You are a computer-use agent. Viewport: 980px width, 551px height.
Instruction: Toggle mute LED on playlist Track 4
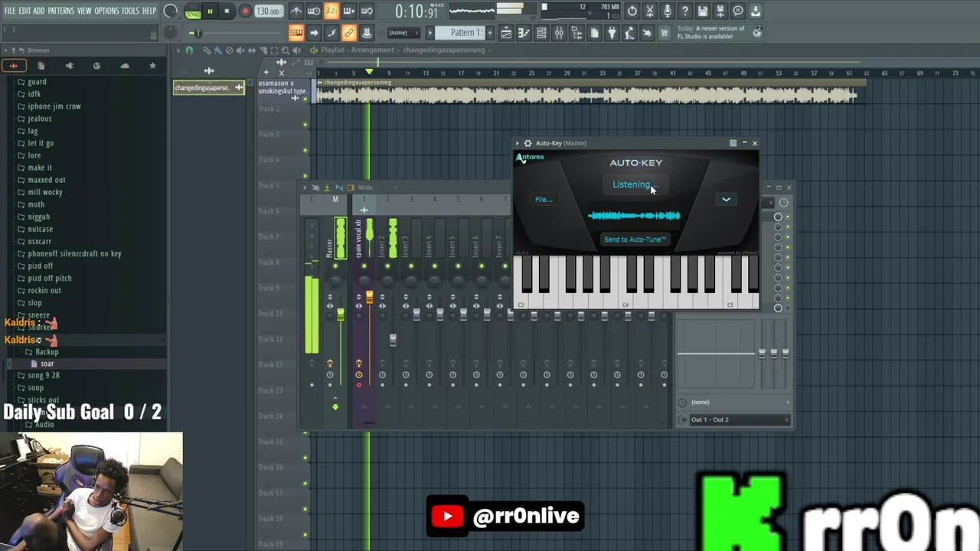pyautogui.click(x=305, y=176)
